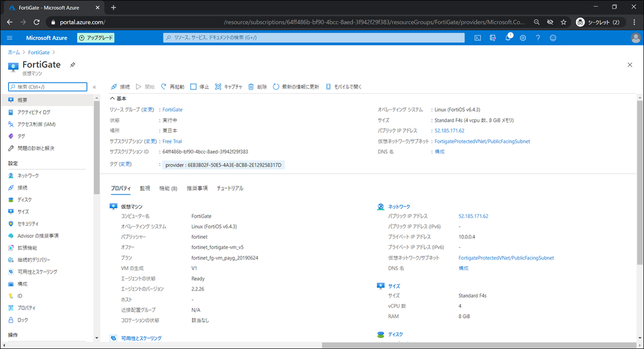Screen dimensions: 644x349
Task: Open the FortiGate resource group link
Action: coord(172,109)
